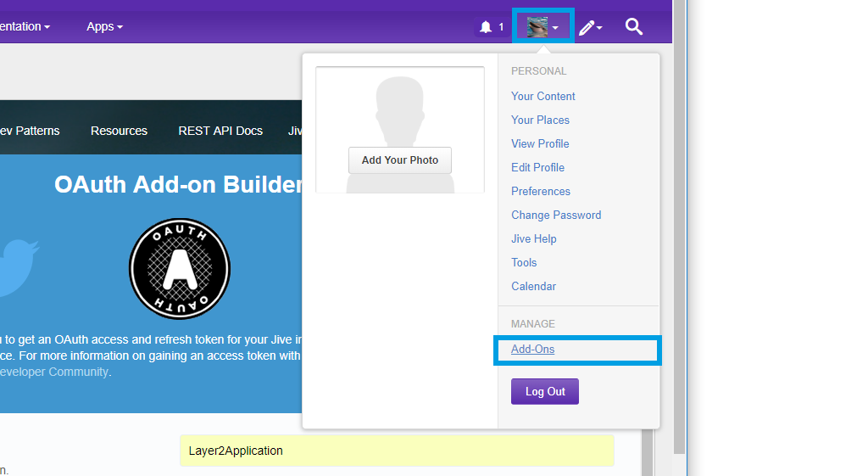
Task: Open Your Content link
Action: pos(542,96)
